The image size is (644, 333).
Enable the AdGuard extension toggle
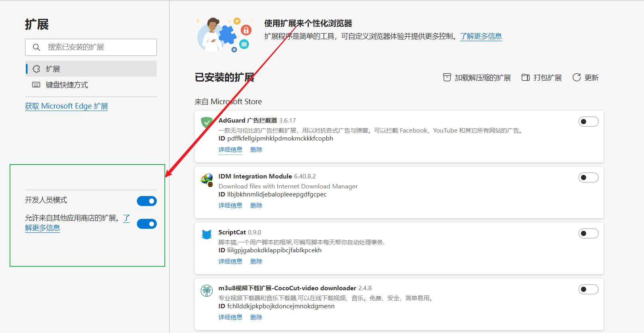point(589,122)
